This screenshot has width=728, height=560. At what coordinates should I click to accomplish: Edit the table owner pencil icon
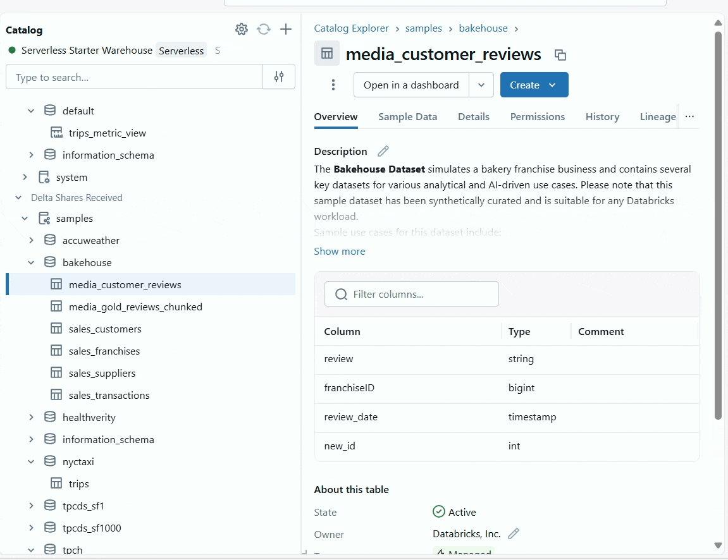point(514,533)
